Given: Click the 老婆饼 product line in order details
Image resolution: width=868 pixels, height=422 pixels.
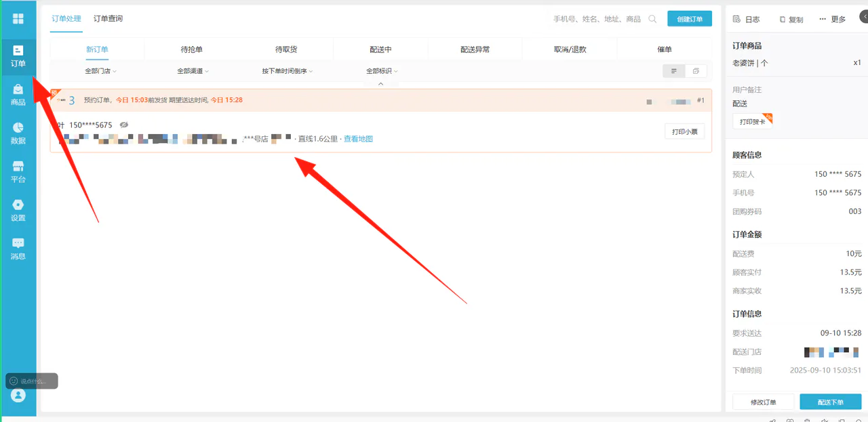Looking at the screenshot, I should pyautogui.click(x=797, y=63).
